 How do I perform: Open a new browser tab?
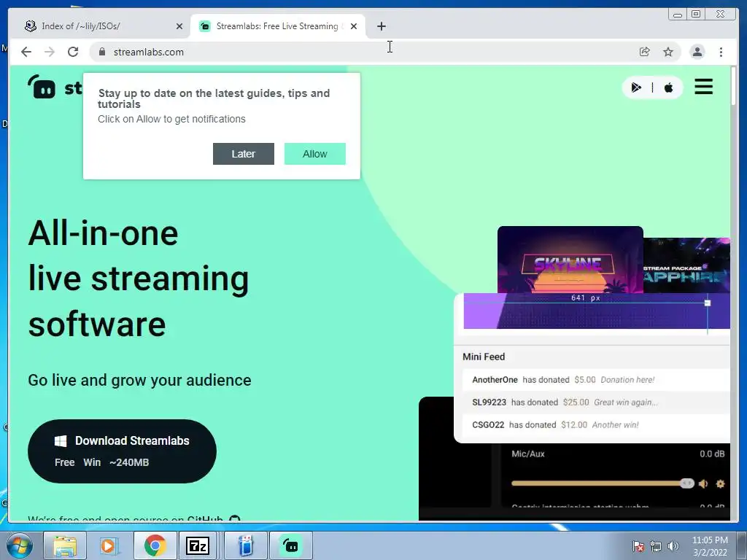pos(381,26)
